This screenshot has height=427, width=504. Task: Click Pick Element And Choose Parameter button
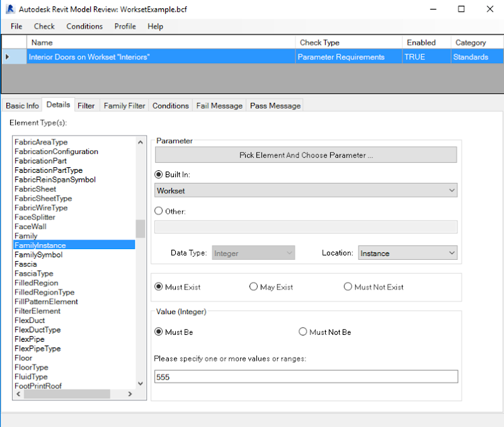(x=306, y=155)
